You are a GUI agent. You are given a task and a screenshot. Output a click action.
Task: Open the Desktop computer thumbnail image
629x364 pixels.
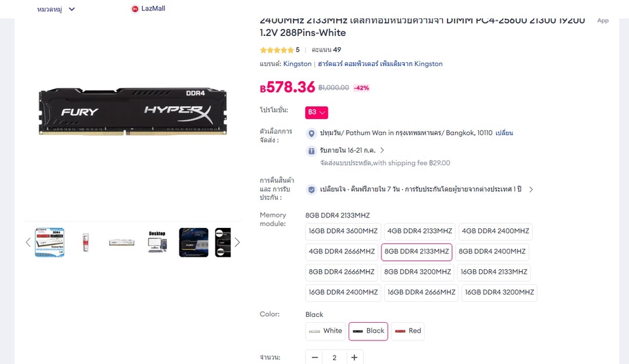pyautogui.click(x=157, y=242)
